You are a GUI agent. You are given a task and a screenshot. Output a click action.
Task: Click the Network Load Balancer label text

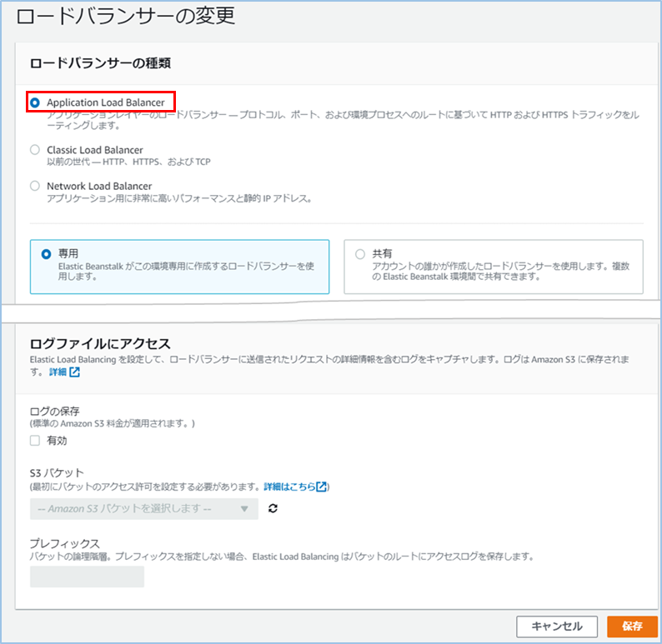tap(99, 186)
